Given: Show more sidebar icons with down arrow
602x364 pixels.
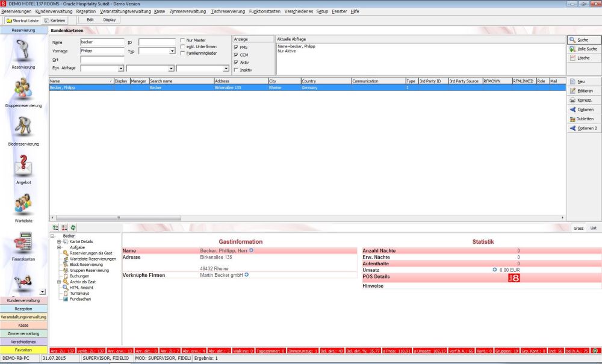Looking at the screenshot, I should point(43,292).
